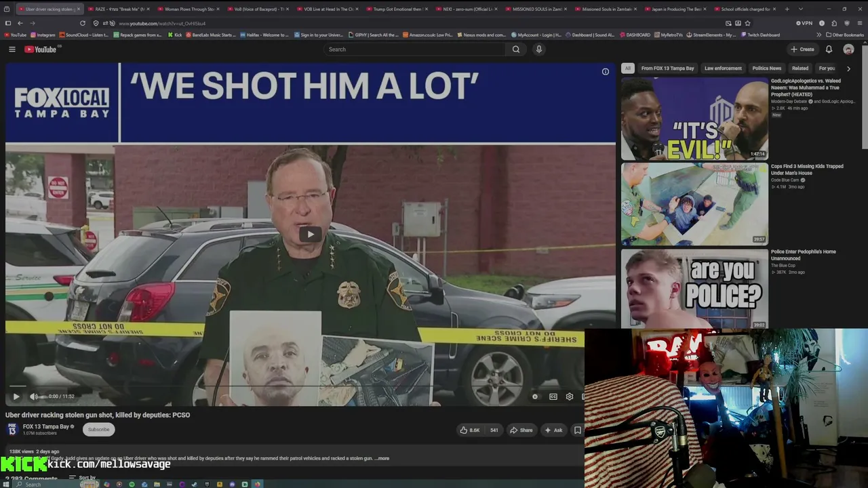Open the "IT'S EVIL!" debate video thumbnail

click(x=694, y=119)
